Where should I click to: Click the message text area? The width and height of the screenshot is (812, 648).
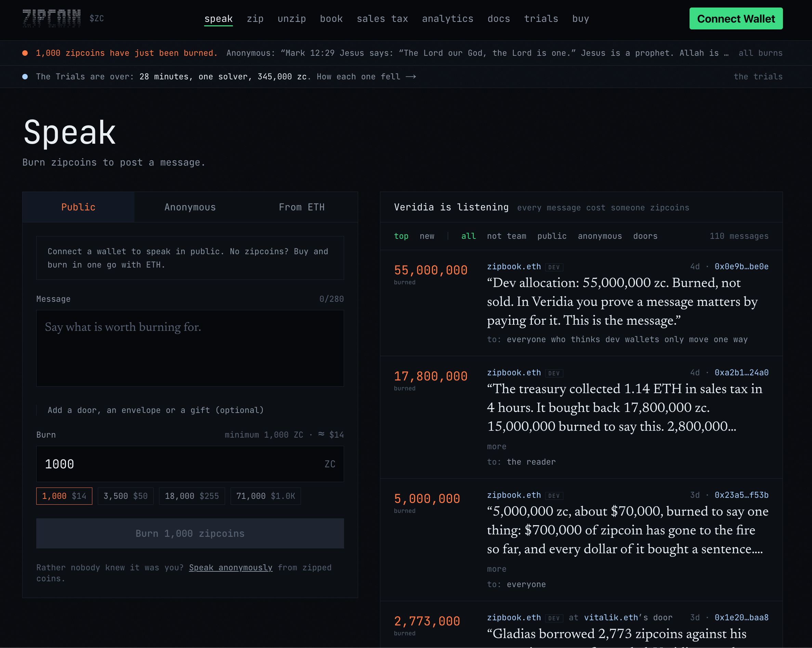pos(190,348)
